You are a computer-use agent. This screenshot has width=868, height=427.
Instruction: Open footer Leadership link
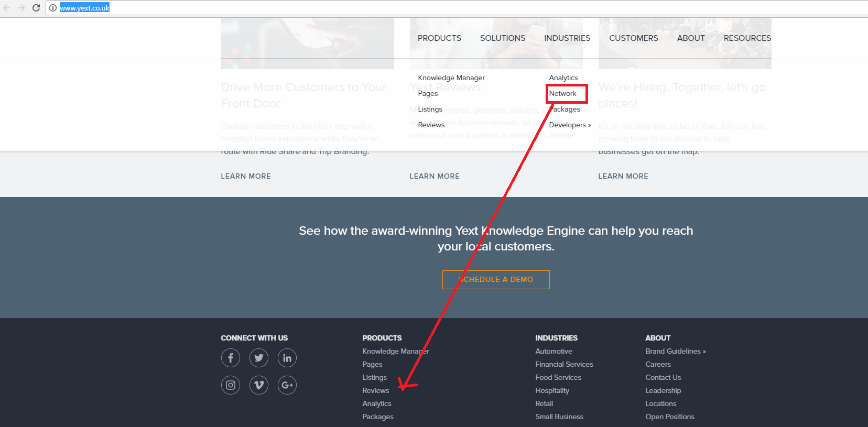pyautogui.click(x=664, y=390)
